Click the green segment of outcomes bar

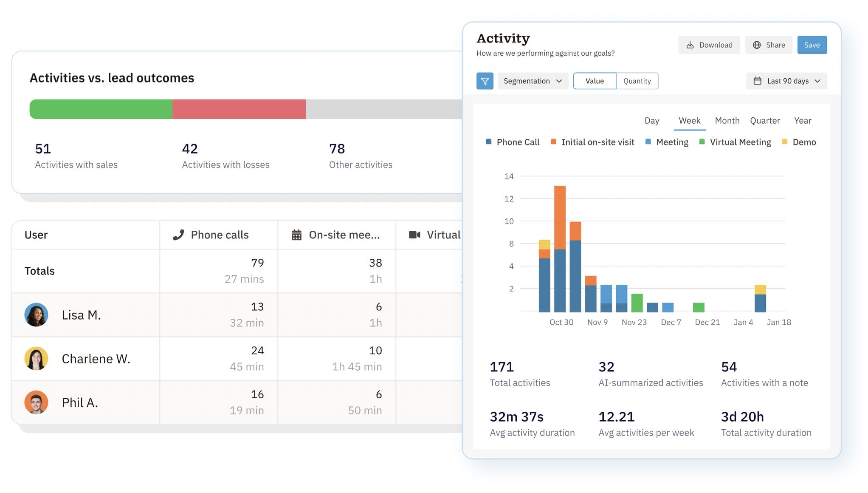[x=101, y=109]
